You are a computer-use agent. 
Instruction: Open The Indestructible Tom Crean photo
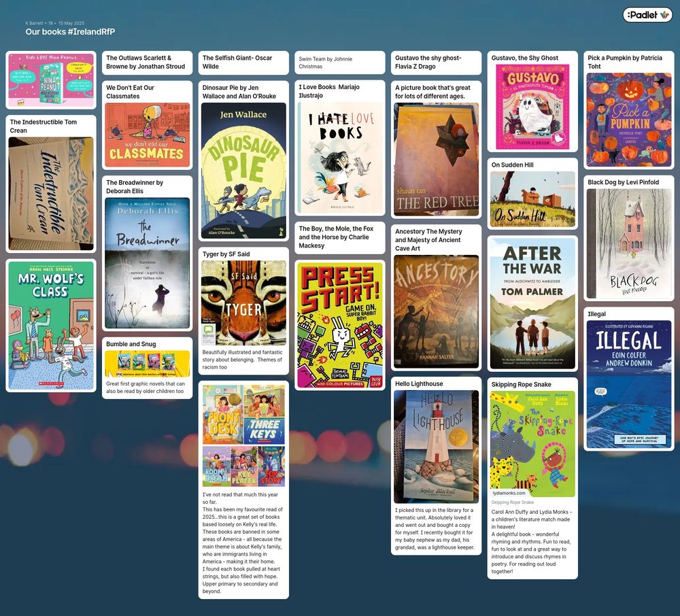point(51,194)
